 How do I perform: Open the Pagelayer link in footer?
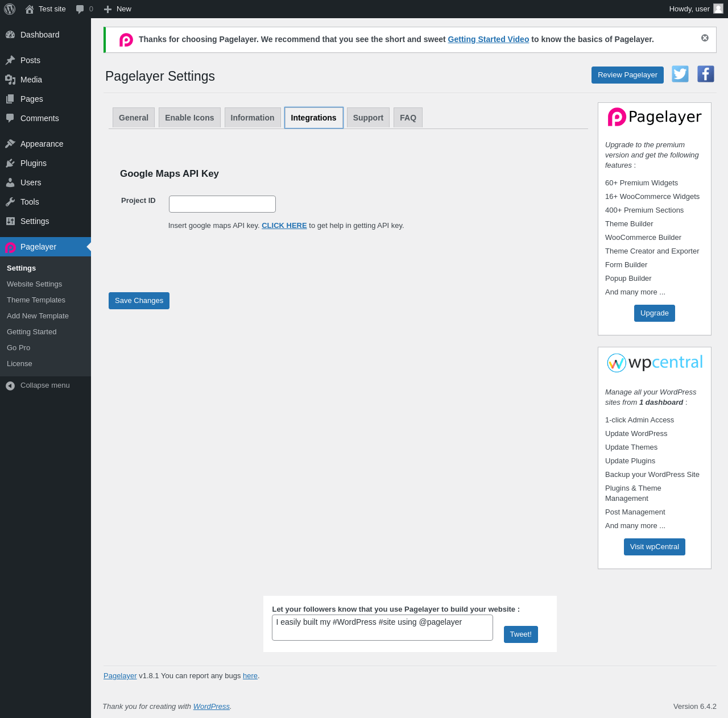pyautogui.click(x=120, y=676)
